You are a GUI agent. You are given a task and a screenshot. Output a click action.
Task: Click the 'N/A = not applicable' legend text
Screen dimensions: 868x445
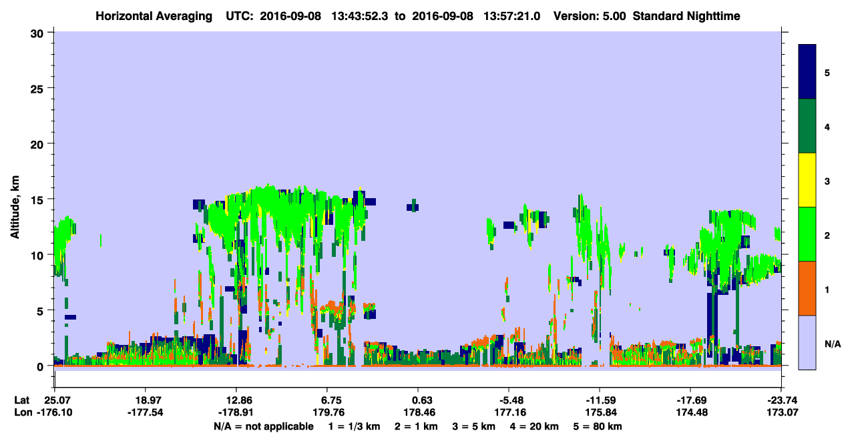264,426
